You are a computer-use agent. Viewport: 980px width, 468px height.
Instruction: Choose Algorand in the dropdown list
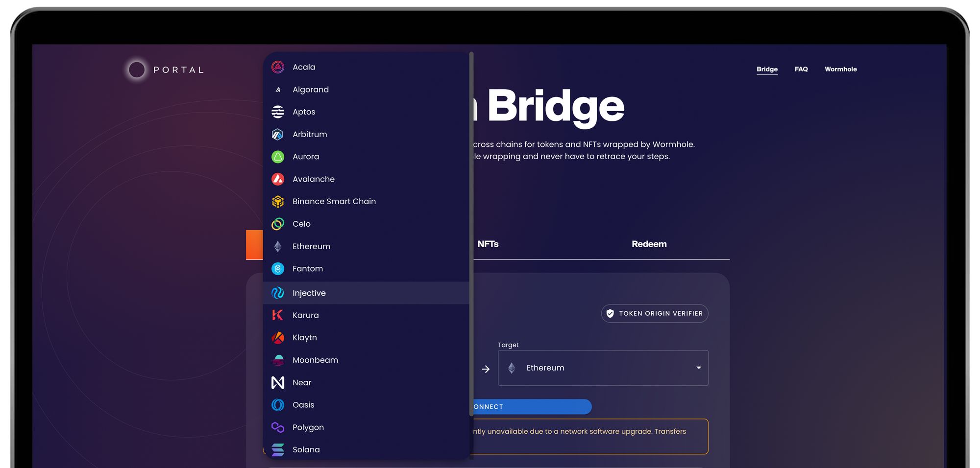click(x=366, y=90)
